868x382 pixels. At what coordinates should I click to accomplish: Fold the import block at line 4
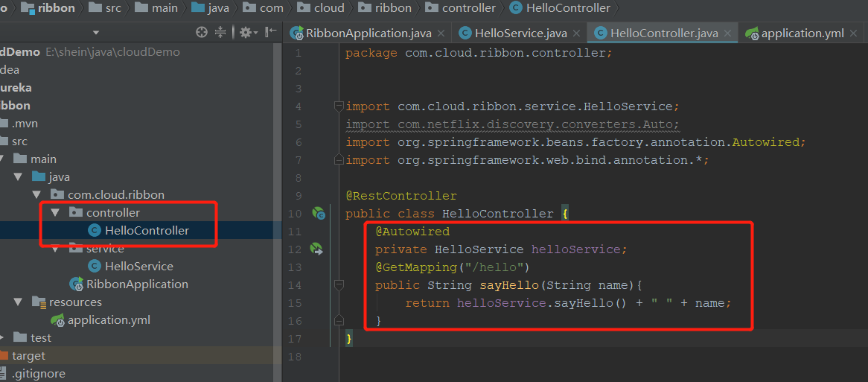[x=339, y=106]
